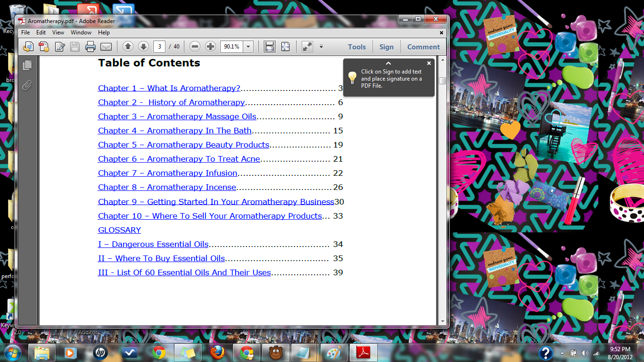Open the Attachments paperclip panel

(27, 85)
